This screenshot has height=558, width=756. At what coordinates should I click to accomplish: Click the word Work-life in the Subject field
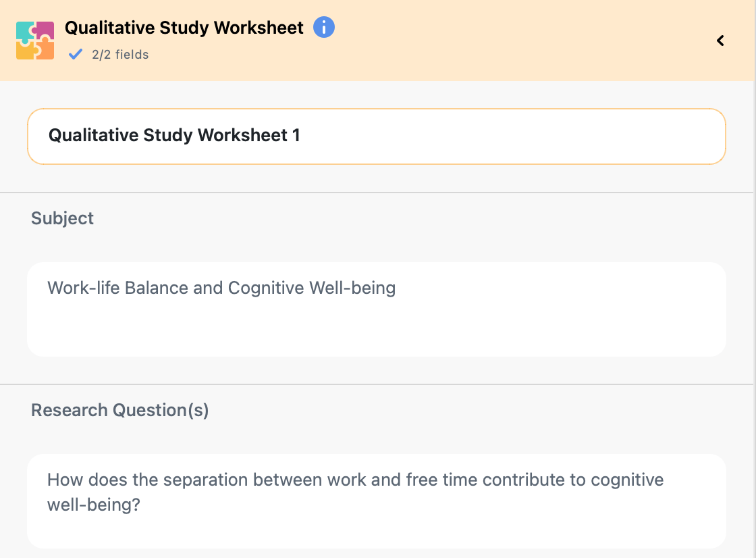click(84, 288)
